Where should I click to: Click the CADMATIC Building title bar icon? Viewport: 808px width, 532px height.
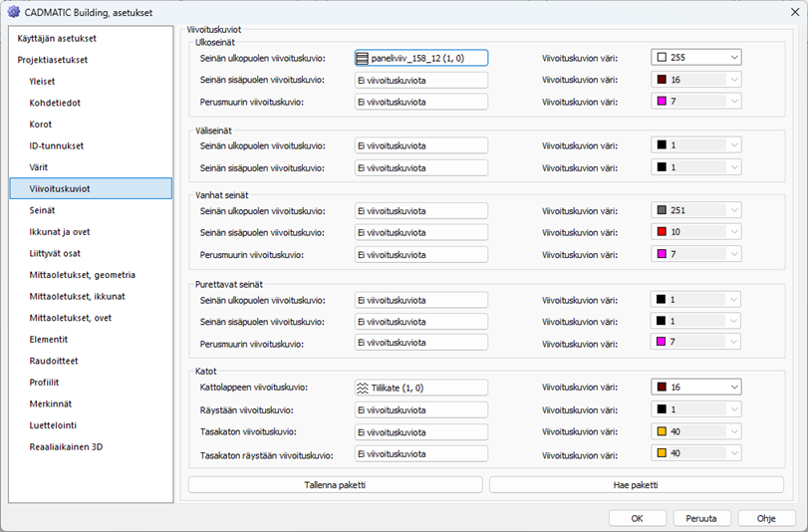13,12
